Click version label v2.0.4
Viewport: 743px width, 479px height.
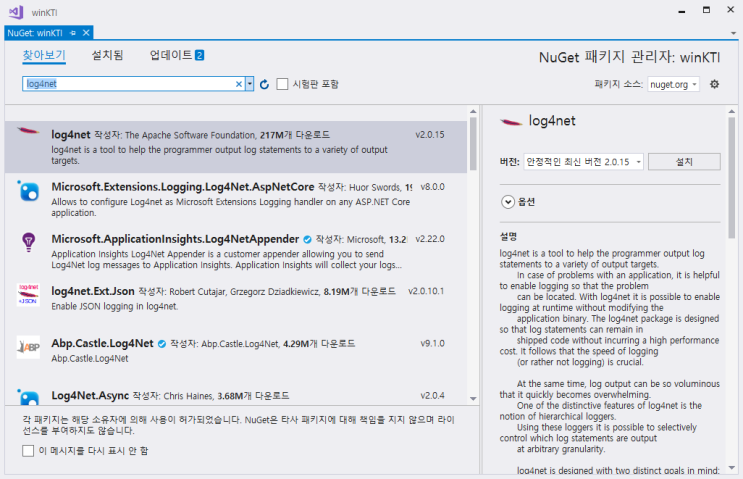pos(432,395)
